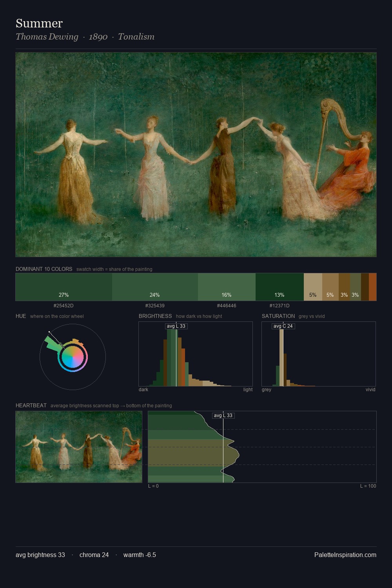
Task: Click "swatch width = share of the painting" note
Action: pyautogui.click(x=114, y=269)
